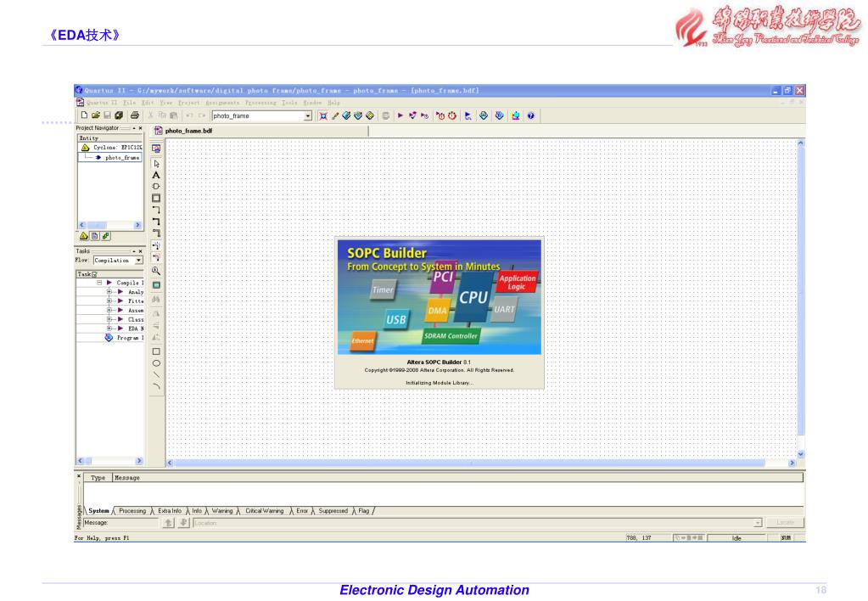Select the Orthogonal Node tool
Image resolution: width=868 pixels, height=601 pixels.
click(157, 210)
